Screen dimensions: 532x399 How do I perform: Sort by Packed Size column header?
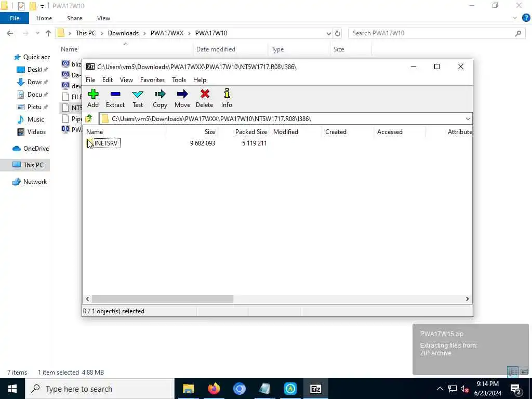[x=244, y=132]
